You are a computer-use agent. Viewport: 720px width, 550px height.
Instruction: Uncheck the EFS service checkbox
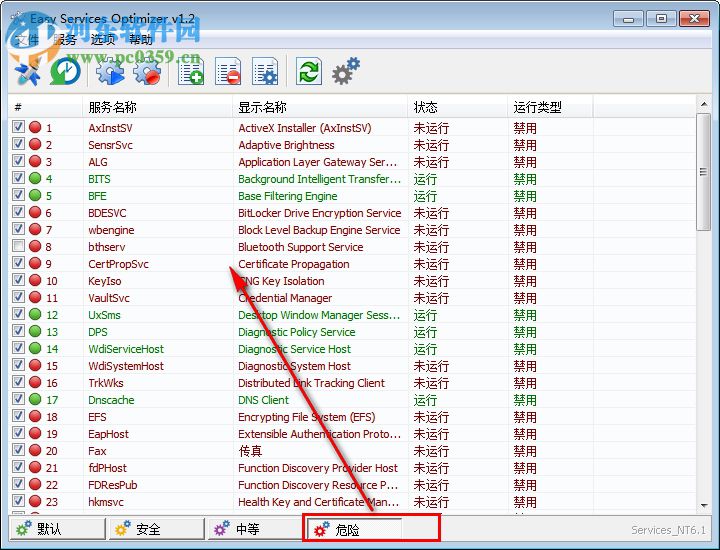tap(18, 415)
